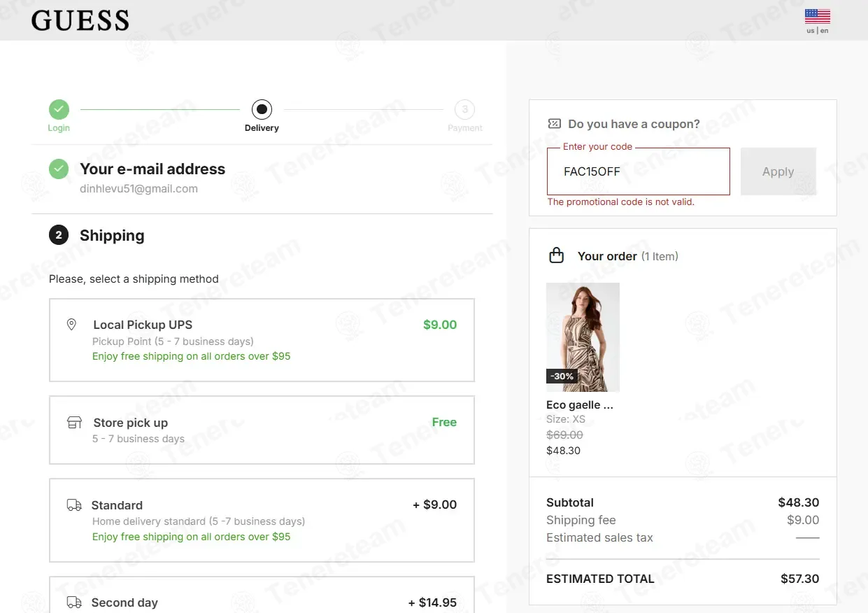Click the crossed-out $69.00 price
The image size is (868, 613).
[564, 435]
